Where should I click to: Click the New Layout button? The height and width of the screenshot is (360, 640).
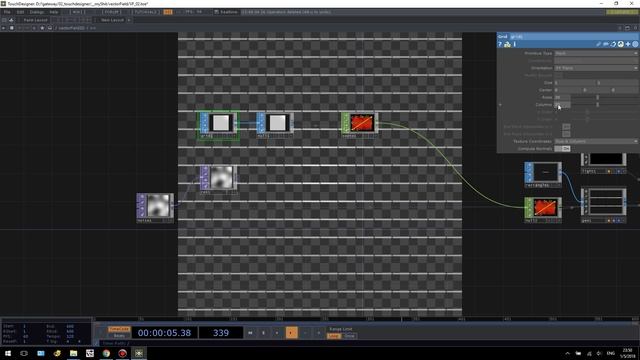point(112,20)
